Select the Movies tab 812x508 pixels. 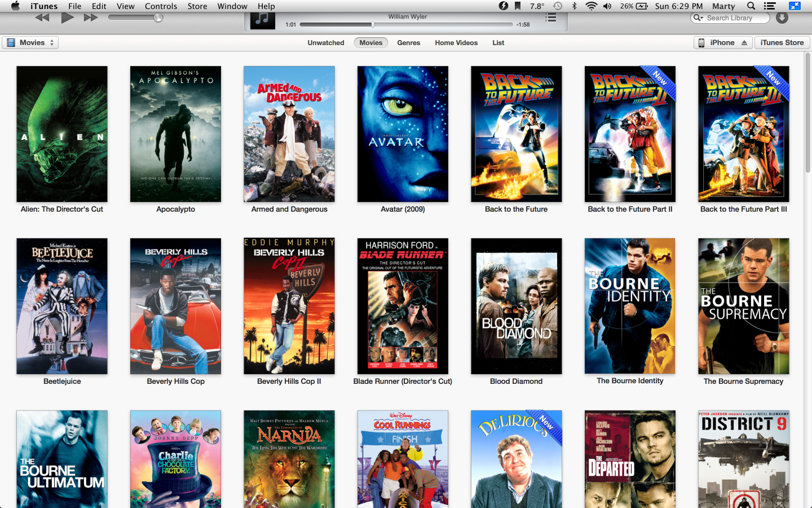tap(371, 43)
